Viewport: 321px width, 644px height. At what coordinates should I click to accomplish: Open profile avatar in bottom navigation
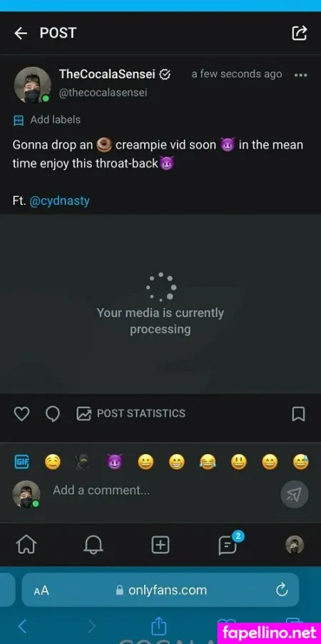click(295, 545)
